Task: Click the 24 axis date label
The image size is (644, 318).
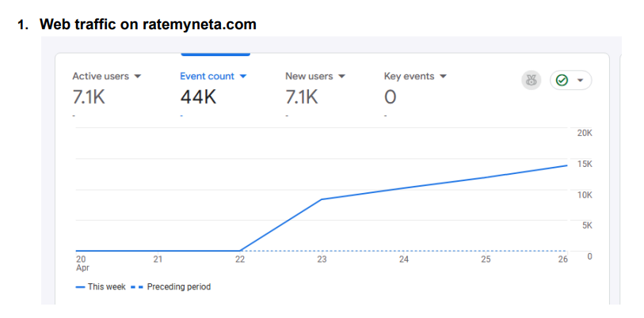Action: [404, 259]
